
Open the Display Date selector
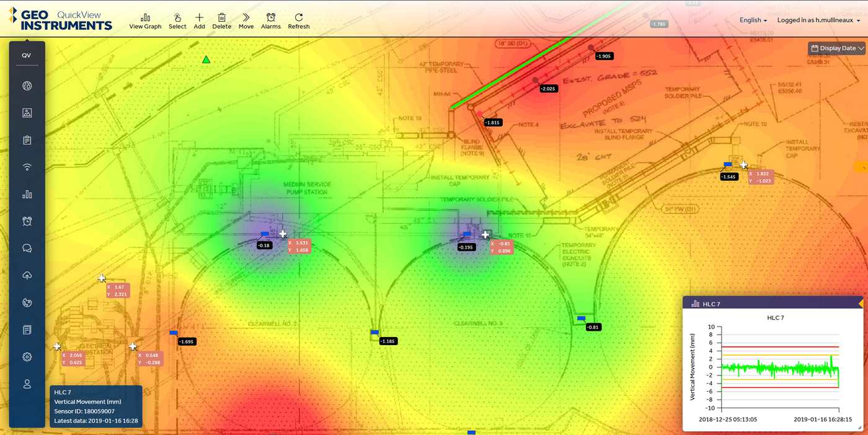[x=836, y=48]
